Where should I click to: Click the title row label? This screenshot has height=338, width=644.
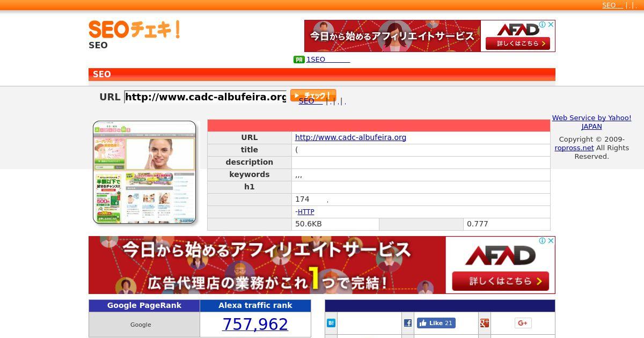250,150
